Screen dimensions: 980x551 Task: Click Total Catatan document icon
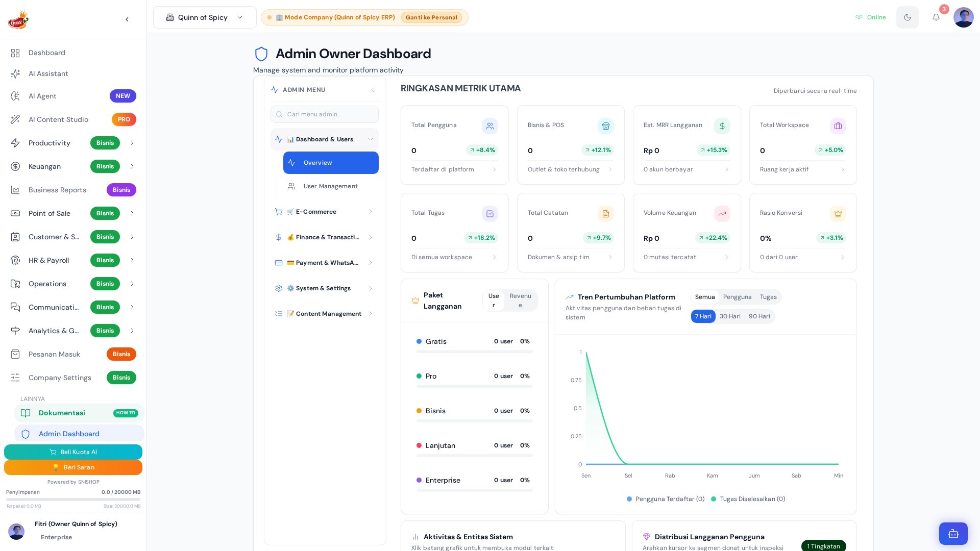click(605, 214)
